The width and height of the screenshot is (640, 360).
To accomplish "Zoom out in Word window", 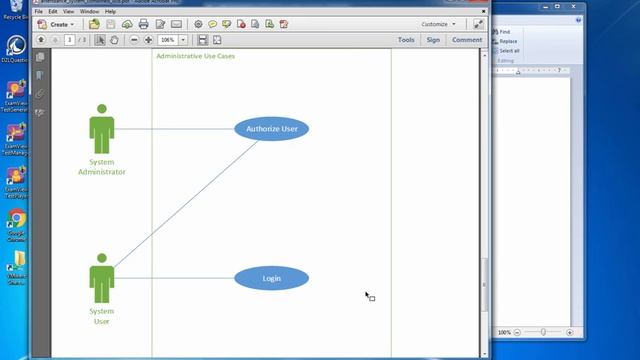I will (517, 333).
